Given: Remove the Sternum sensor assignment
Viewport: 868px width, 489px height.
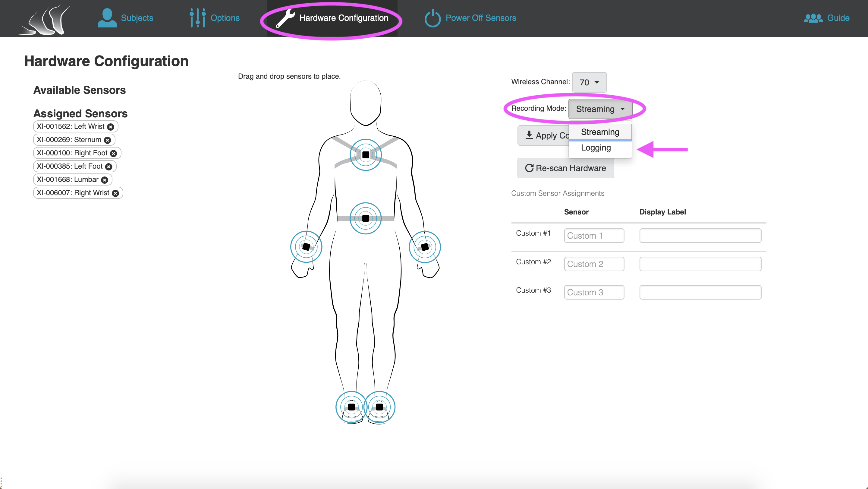Looking at the screenshot, I should (x=108, y=140).
